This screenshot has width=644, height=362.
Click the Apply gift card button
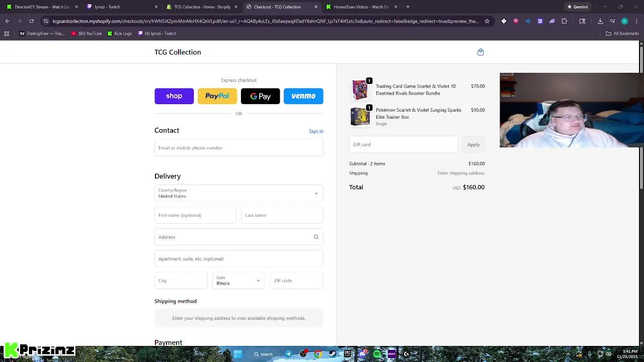coord(473,144)
